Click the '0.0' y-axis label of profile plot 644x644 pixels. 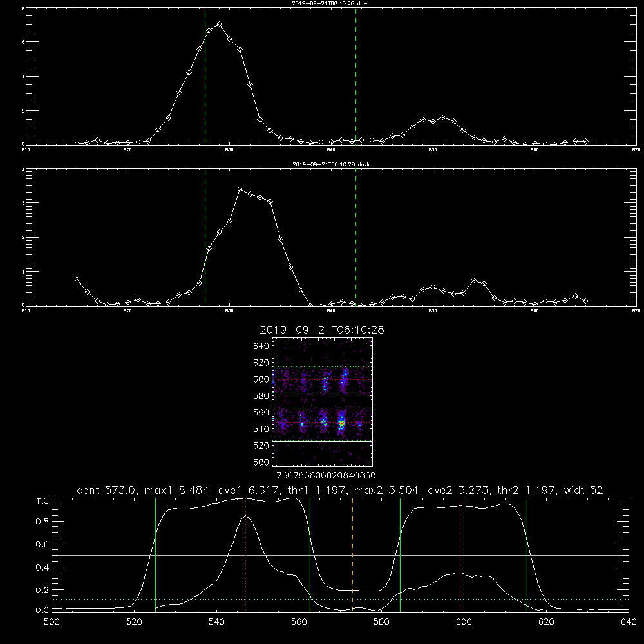pyautogui.click(x=43, y=610)
